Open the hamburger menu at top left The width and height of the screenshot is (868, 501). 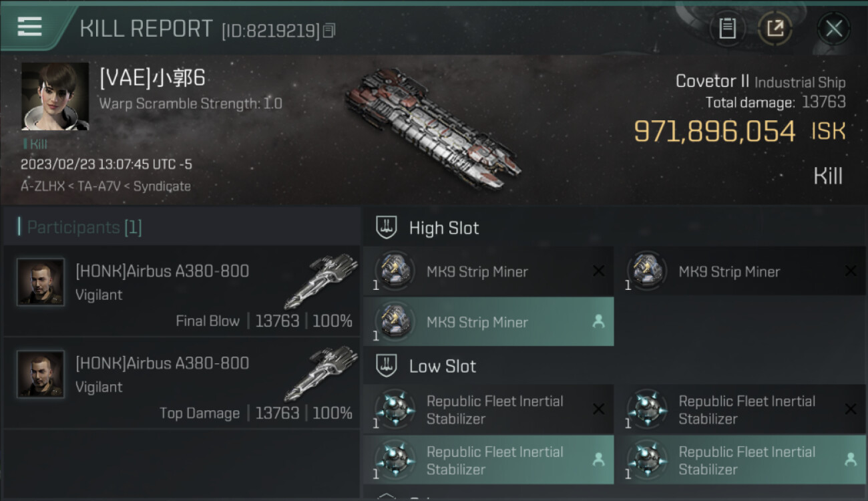pos(30,27)
